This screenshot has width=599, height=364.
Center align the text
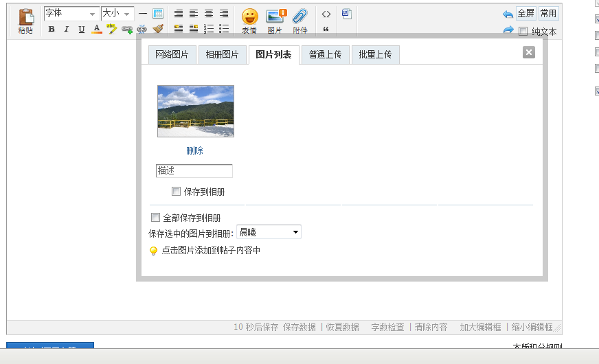209,14
